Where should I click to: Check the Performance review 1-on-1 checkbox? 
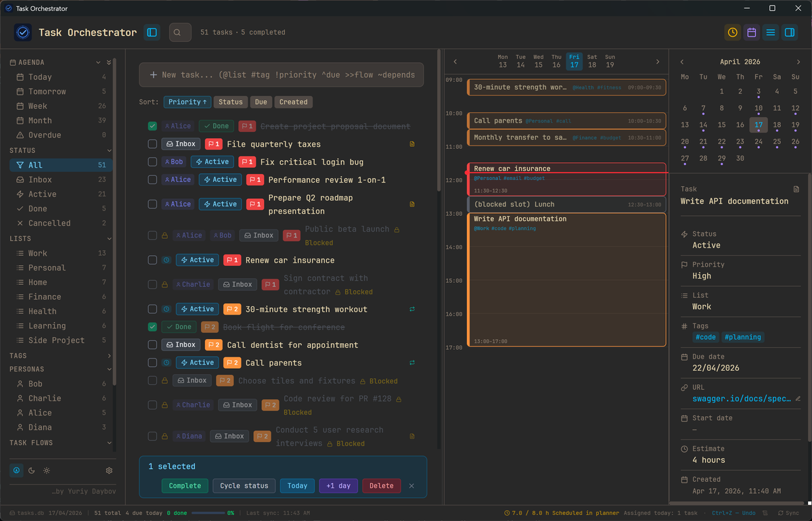pyautogui.click(x=152, y=180)
